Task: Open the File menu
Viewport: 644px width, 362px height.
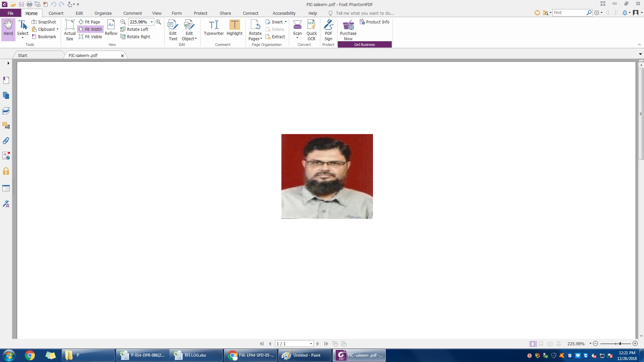Action: 10,13
